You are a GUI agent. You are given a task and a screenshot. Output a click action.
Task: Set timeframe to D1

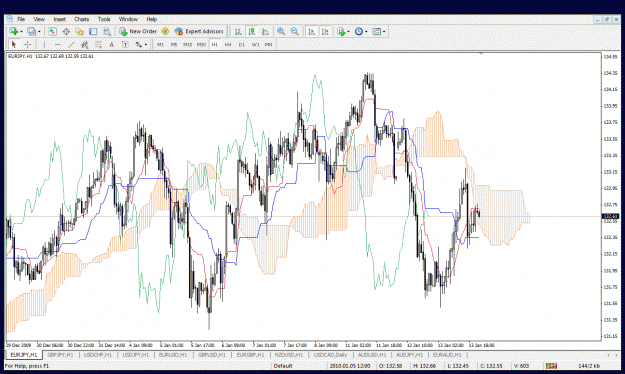[242, 45]
